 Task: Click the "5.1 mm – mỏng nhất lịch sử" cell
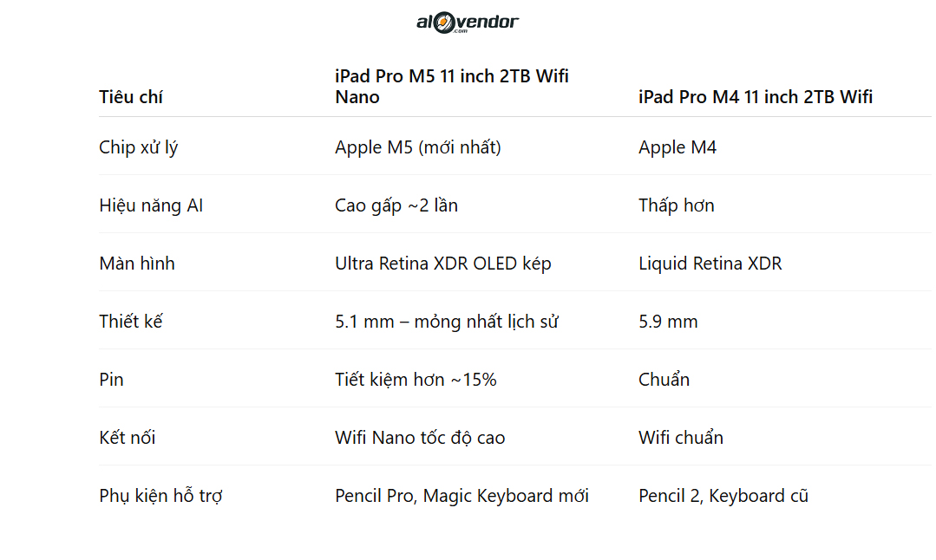[x=447, y=322]
